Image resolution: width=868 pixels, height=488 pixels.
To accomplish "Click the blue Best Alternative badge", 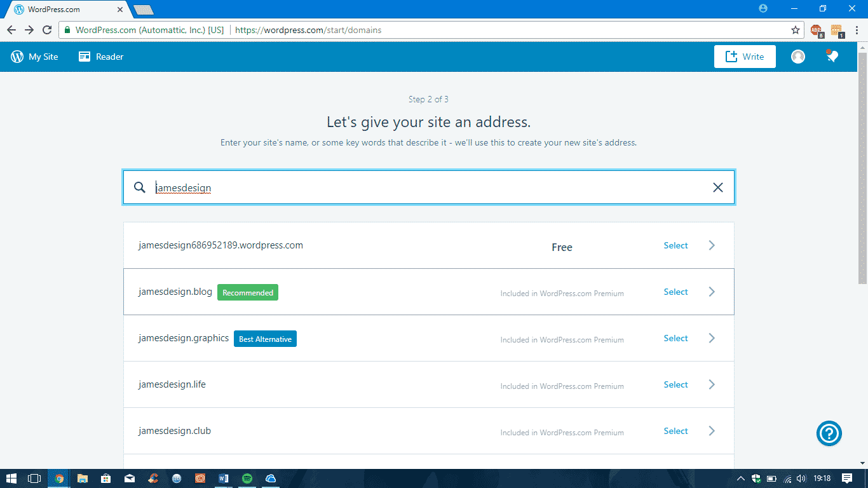I will click(x=265, y=339).
